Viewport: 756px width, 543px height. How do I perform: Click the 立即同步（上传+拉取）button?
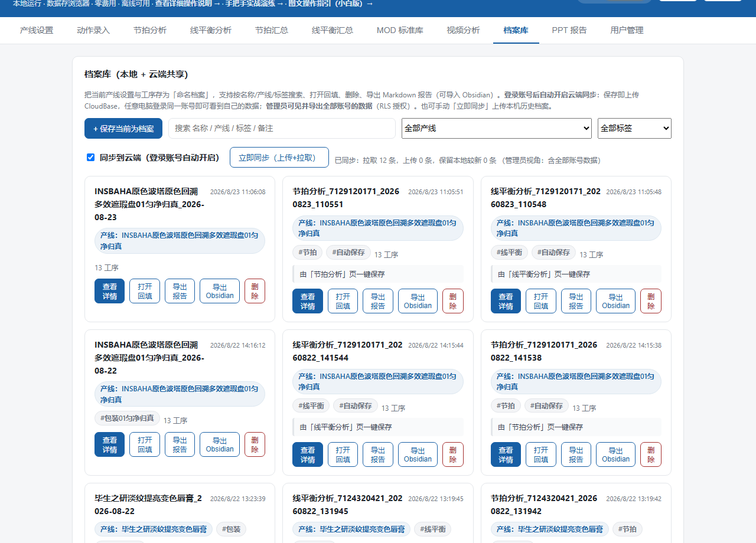click(279, 158)
